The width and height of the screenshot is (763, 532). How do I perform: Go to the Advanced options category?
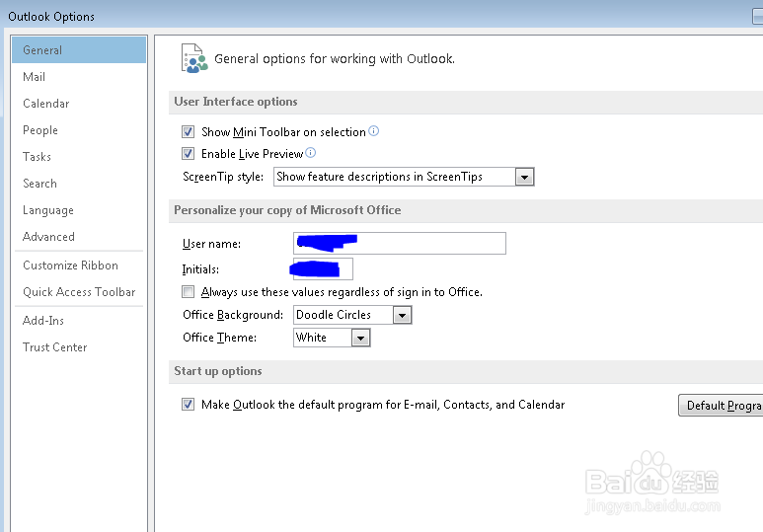tap(49, 237)
